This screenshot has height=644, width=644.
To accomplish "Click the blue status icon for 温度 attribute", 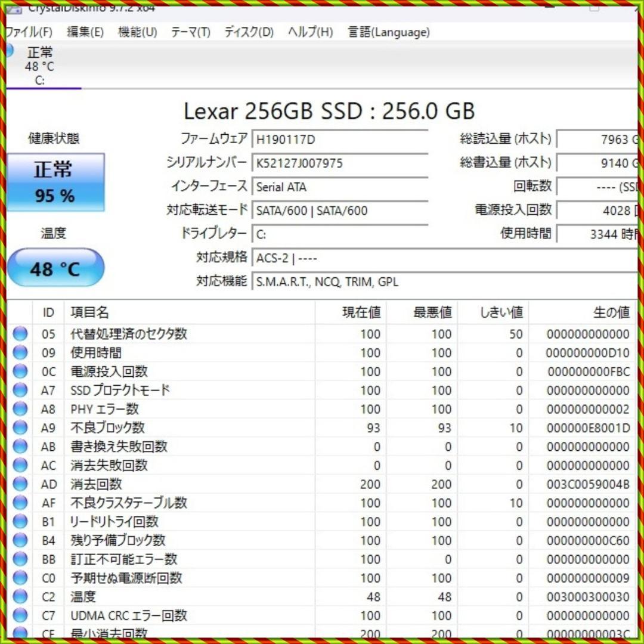I will pyautogui.click(x=20, y=596).
